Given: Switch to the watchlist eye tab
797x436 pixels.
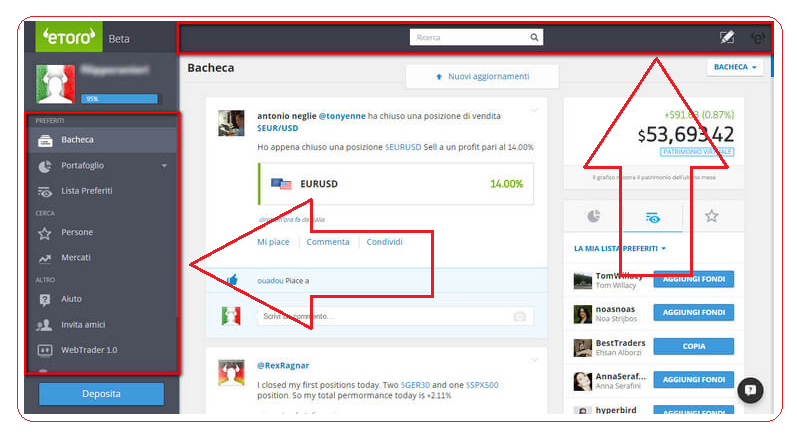Looking at the screenshot, I should click(653, 217).
